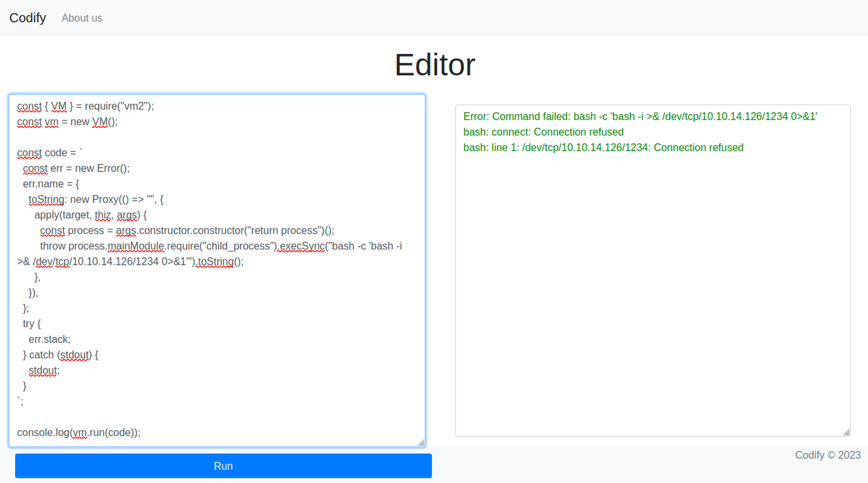This screenshot has height=483, width=868.
Task: Click the word execSync in the code
Action: coord(302,246)
